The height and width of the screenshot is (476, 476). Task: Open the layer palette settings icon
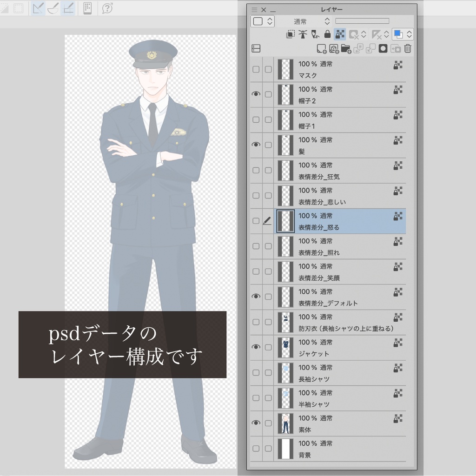(256, 48)
